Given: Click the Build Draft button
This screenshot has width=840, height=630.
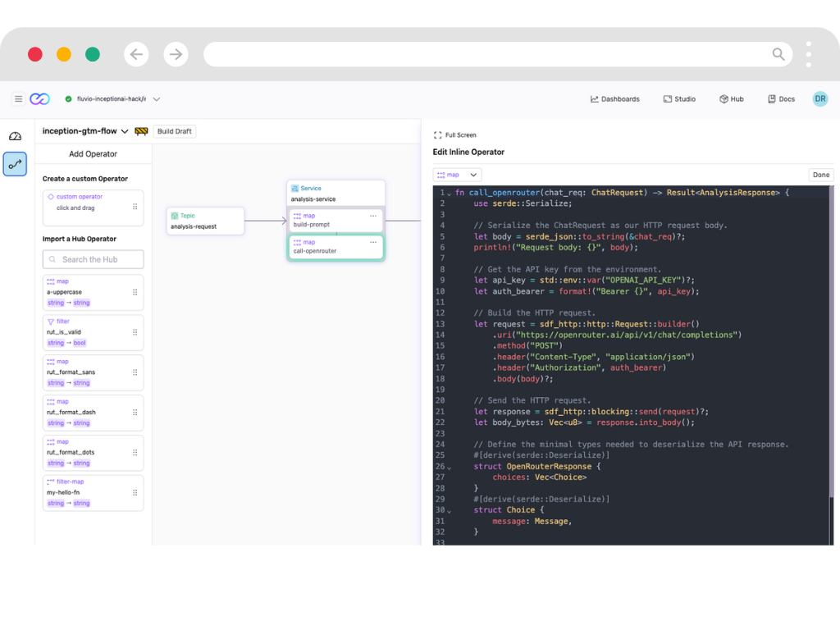Looking at the screenshot, I should (175, 131).
